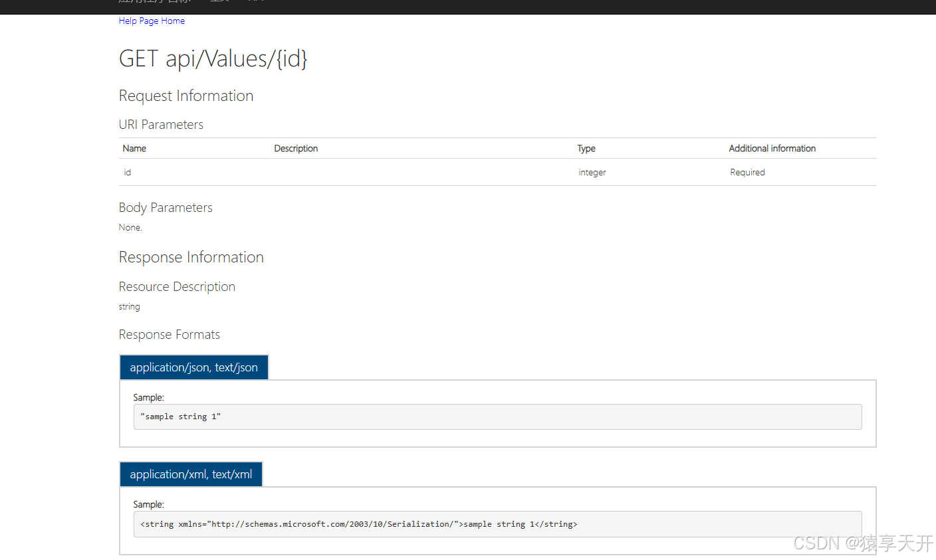The height and width of the screenshot is (560, 936).
Task: Click the id parameter cell
Action: (128, 172)
